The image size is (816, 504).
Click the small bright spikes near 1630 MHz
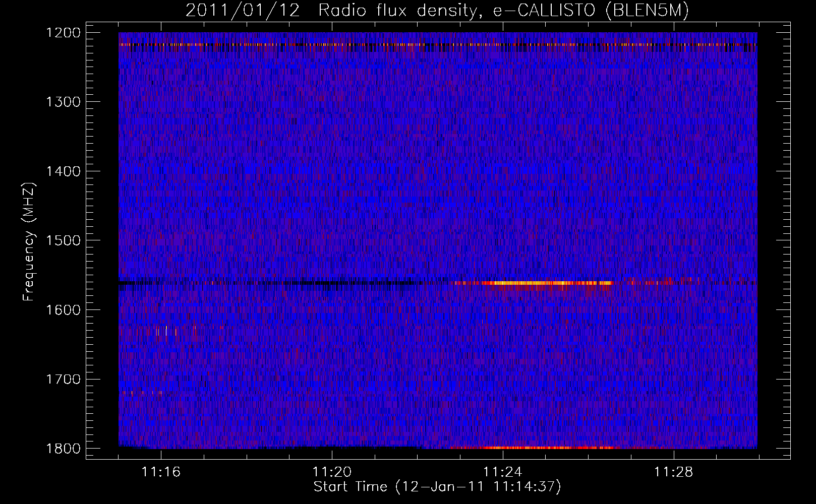tap(166, 331)
